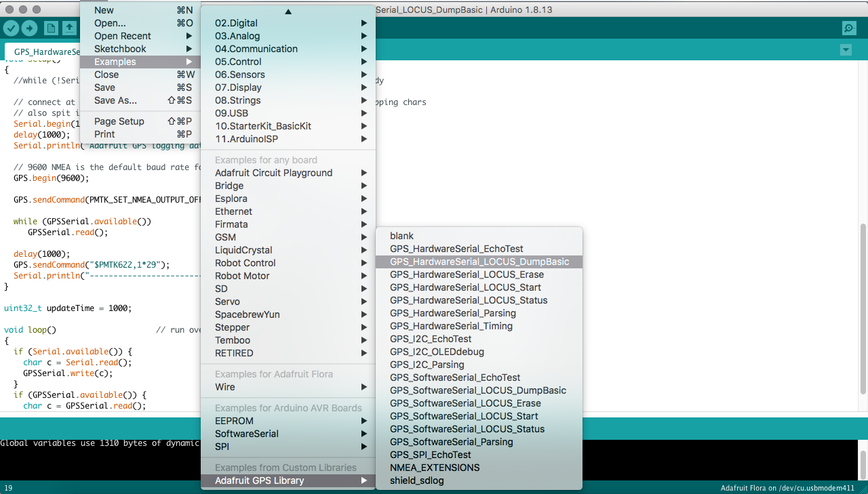Select the GPS_HardwareSe sketch tab
868x494 pixels.
pos(43,52)
